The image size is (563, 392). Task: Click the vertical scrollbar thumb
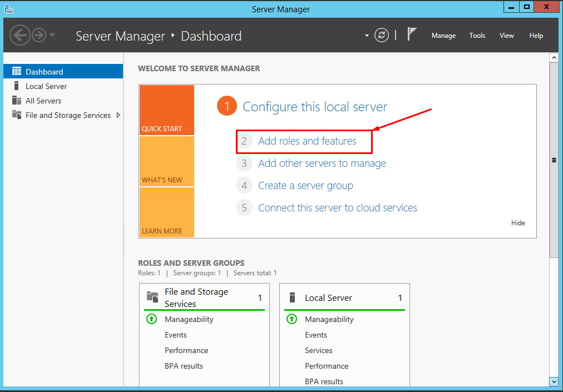554,160
